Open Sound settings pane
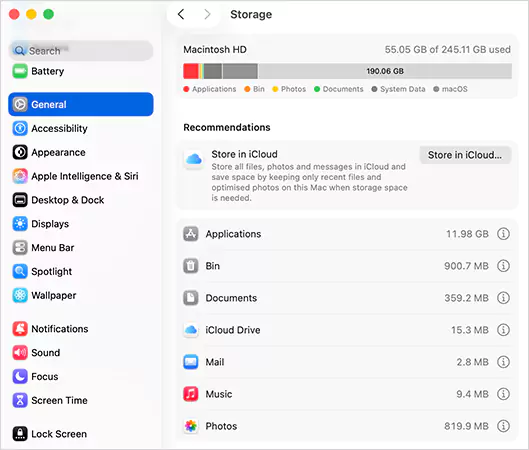The width and height of the screenshot is (529, 450). [81, 353]
